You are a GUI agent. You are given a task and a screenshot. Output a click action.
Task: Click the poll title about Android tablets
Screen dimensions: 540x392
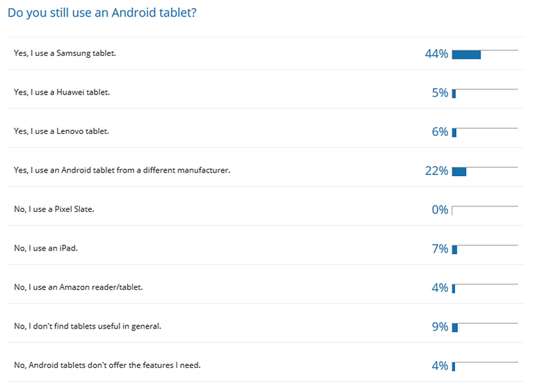coord(102,12)
